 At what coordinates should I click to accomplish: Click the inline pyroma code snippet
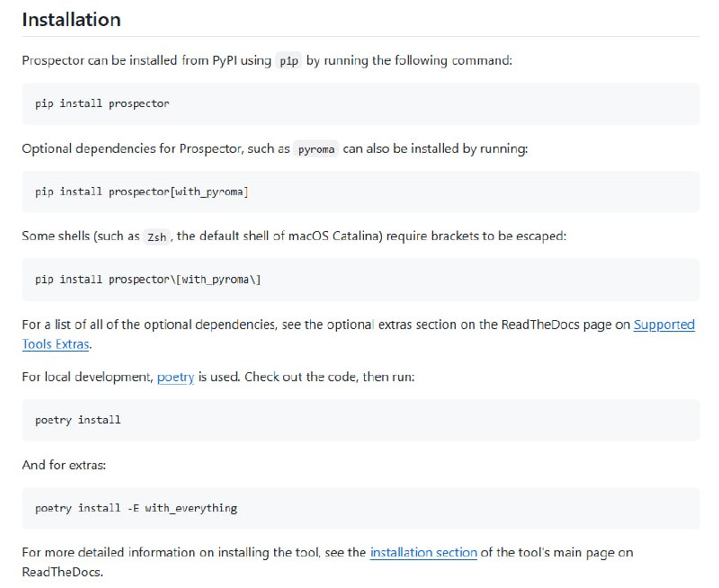(315, 147)
